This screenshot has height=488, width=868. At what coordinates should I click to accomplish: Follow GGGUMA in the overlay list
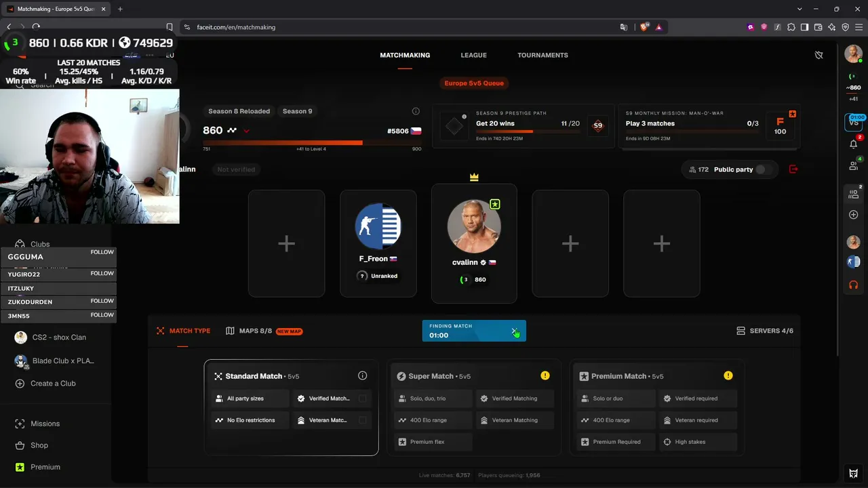[102, 252]
